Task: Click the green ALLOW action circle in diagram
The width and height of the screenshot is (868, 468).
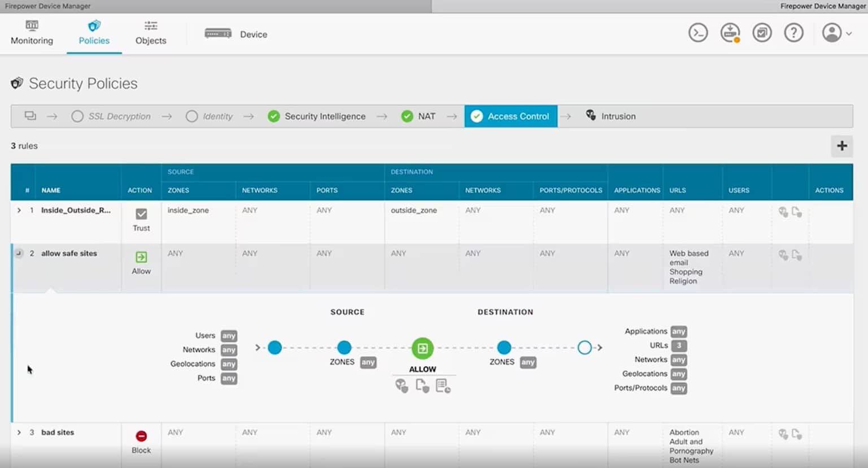Action: (422, 348)
